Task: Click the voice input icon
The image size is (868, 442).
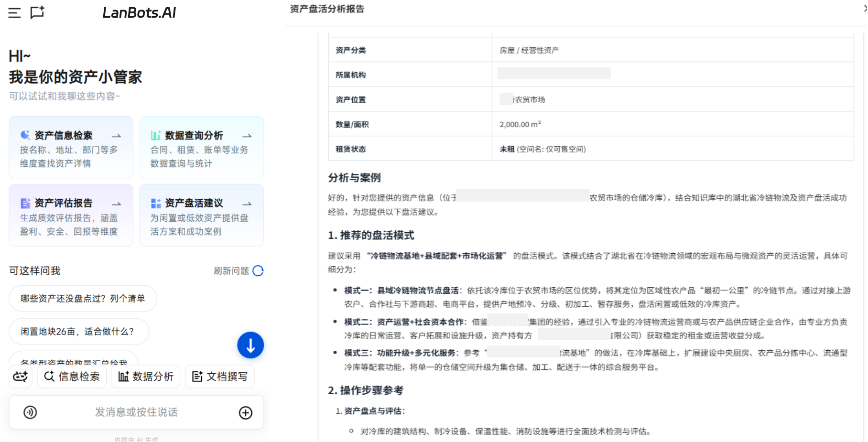Action: tap(30, 412)
